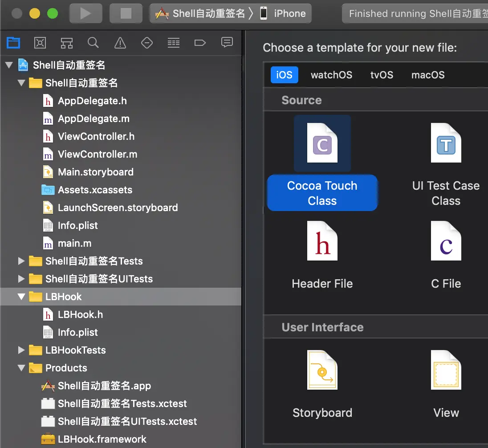
Task: Choose the iPhone run destination
Action: [x=283, y=13]
